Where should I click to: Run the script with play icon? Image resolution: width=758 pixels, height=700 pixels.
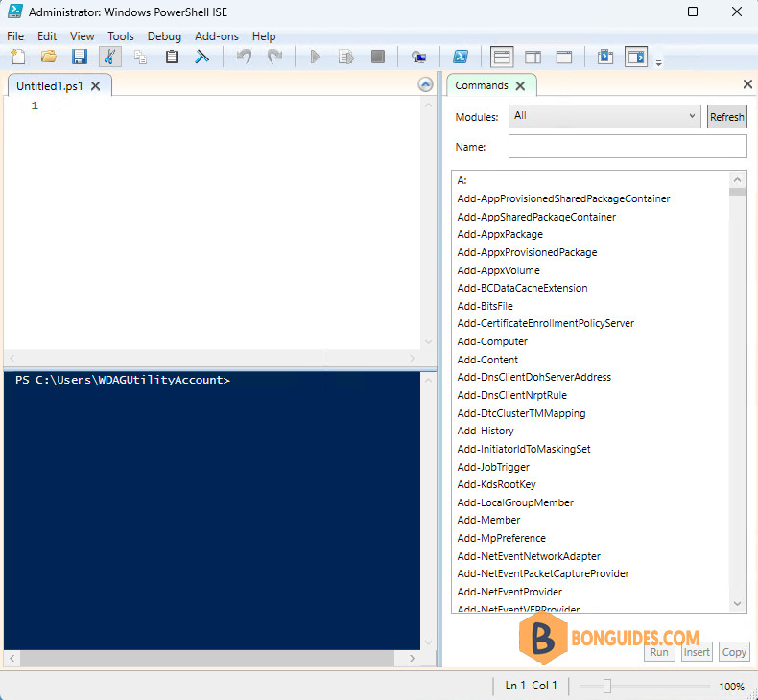[315, 57]
